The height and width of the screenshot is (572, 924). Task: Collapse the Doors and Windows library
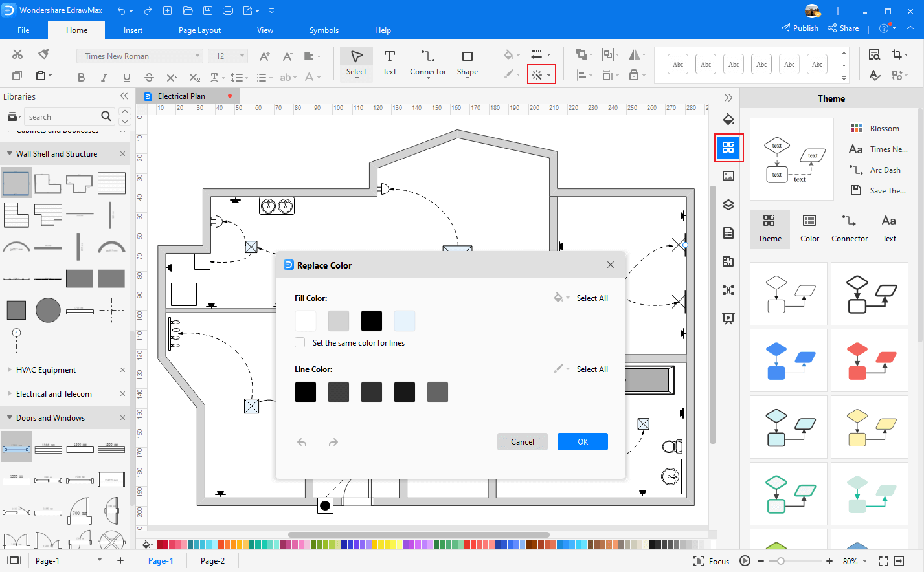(x=10, y=417)
